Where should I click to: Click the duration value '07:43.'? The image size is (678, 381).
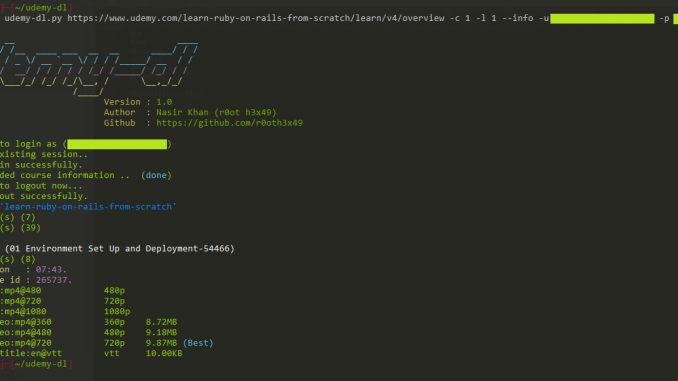(51, 269)
